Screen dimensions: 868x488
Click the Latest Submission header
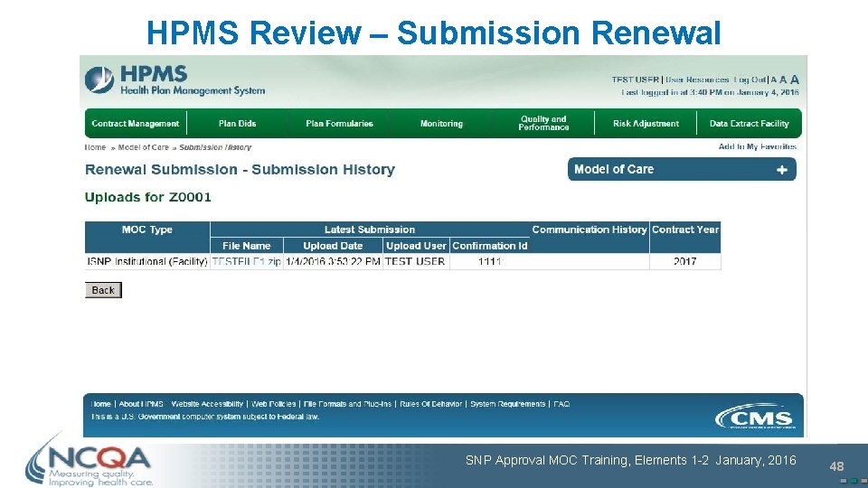tap(369, 230)
